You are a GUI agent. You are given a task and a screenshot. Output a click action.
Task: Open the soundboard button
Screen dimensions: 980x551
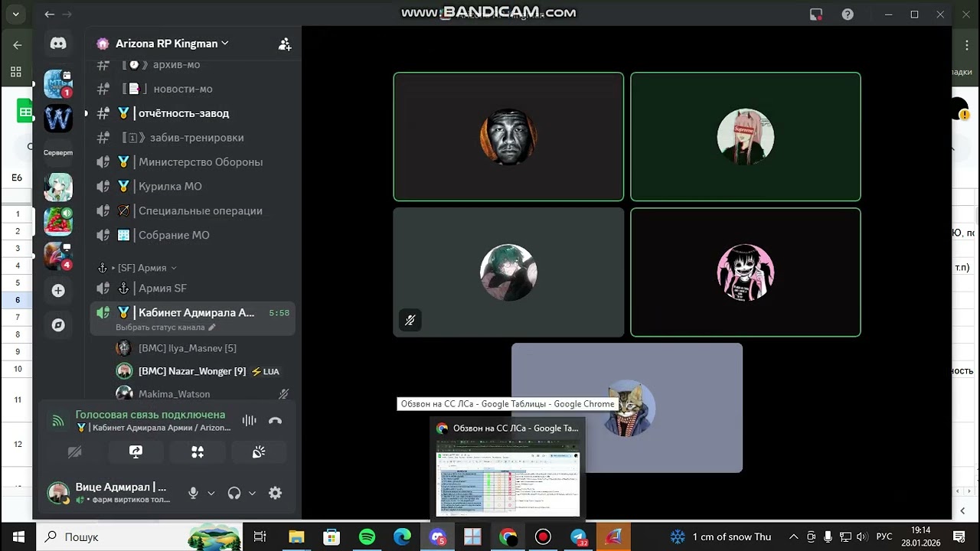coord(259,452)
